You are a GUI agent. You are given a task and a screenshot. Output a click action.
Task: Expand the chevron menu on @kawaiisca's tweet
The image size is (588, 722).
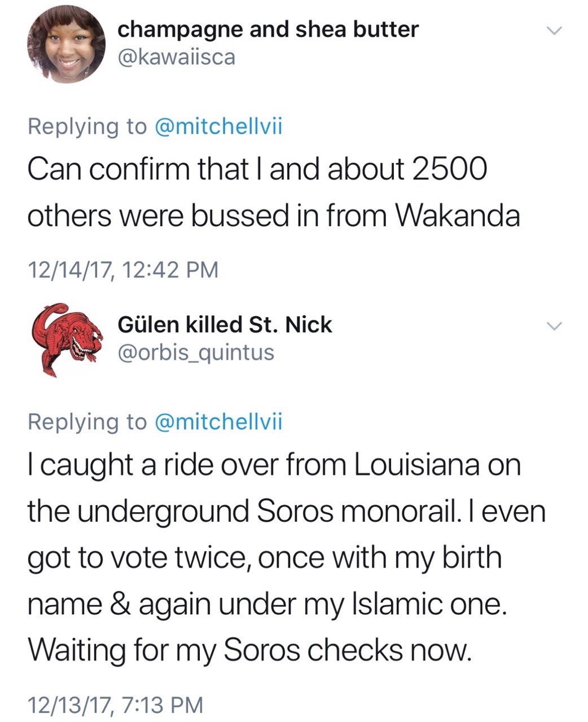[x=555, y=32]
